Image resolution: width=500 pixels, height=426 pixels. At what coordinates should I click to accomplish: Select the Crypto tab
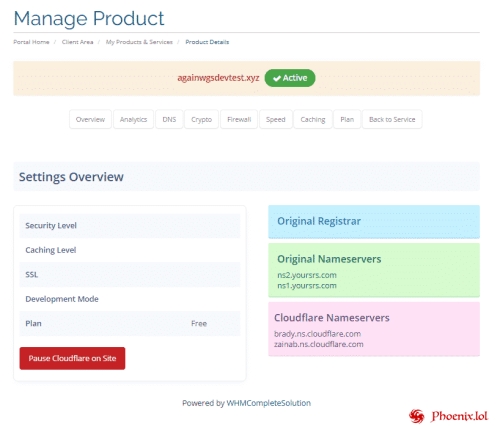click(201, 119)
